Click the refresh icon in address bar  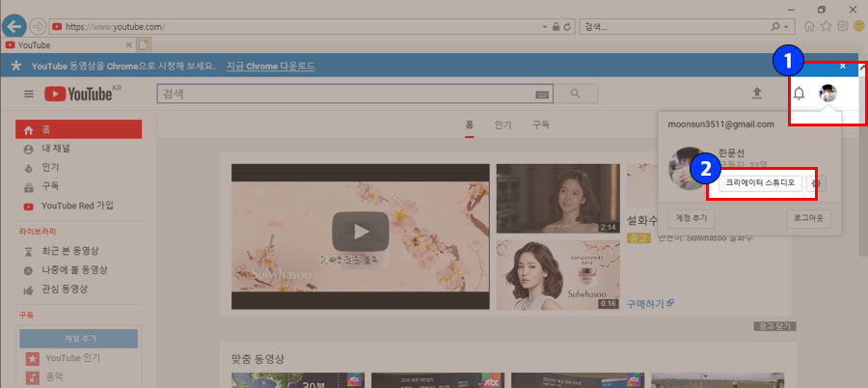567,27
